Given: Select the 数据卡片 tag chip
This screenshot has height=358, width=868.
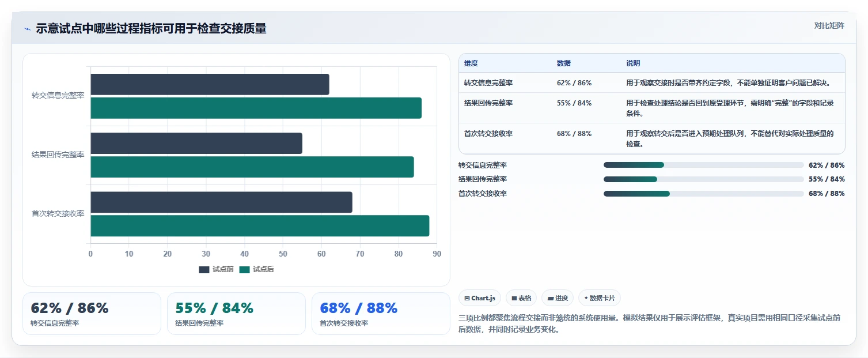Looking at the screenshot, I should click(599, 298).
